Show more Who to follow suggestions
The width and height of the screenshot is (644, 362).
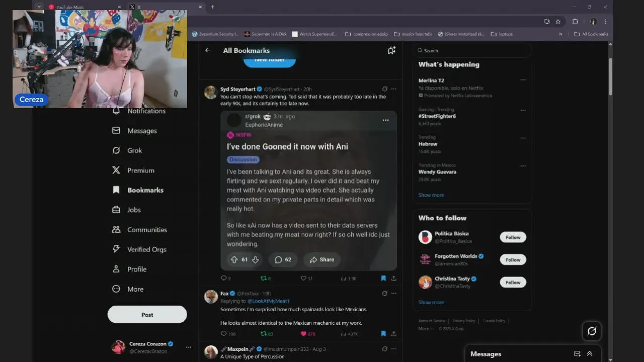431,303
